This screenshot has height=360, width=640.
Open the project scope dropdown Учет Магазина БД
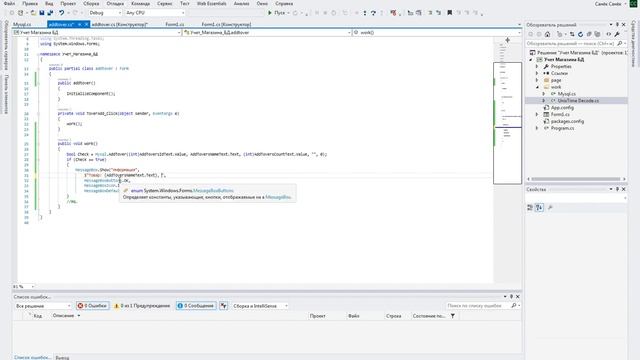click(x=97, y=32)
